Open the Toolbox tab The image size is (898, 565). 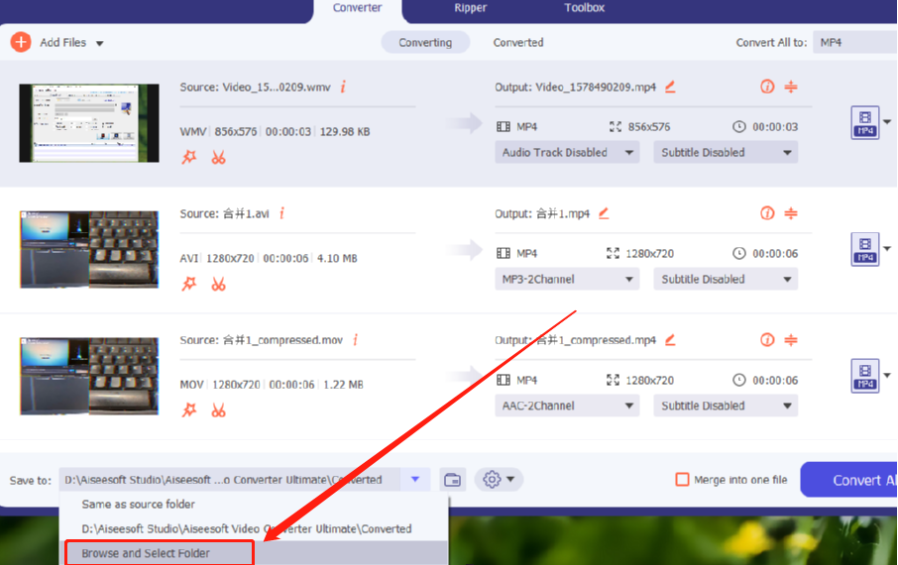tap(584, 8)
